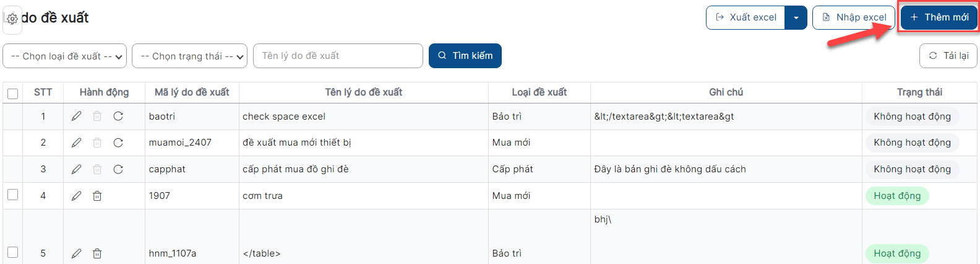The width and height of the screenshot is (980, 264).
Task: Edit the 1907 row with pencil icon
Action: [x=77, y=196]
